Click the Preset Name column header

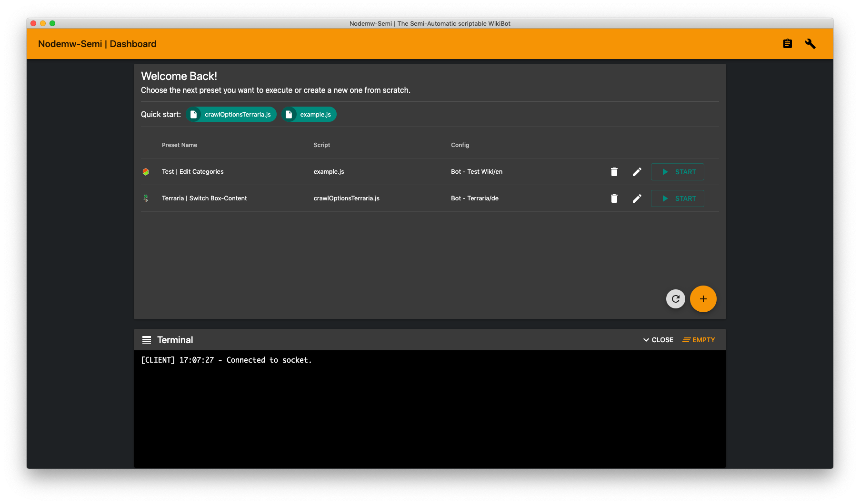[180, 145]
